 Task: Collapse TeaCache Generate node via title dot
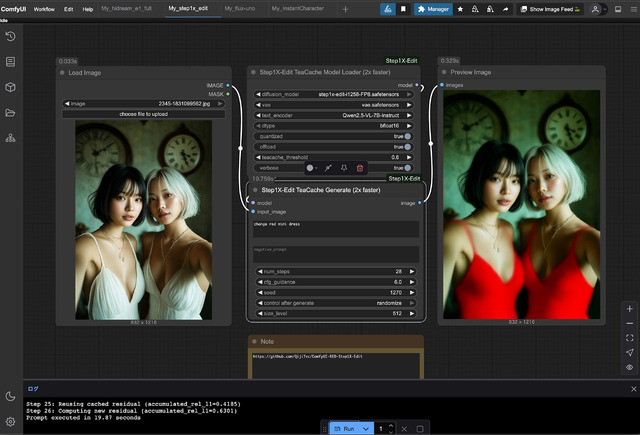255,190
